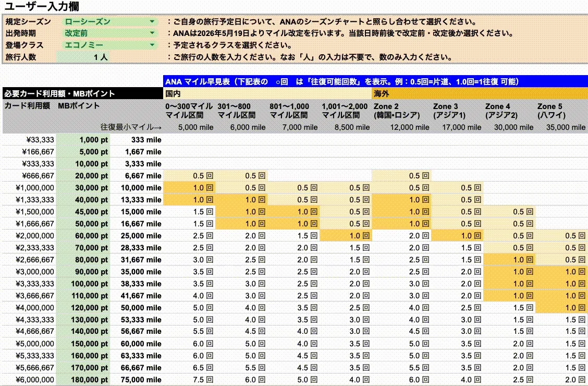Viewport: 588px width, 386px height.
Task: Click the 110,000 pt cell
Action: [83, 296]
